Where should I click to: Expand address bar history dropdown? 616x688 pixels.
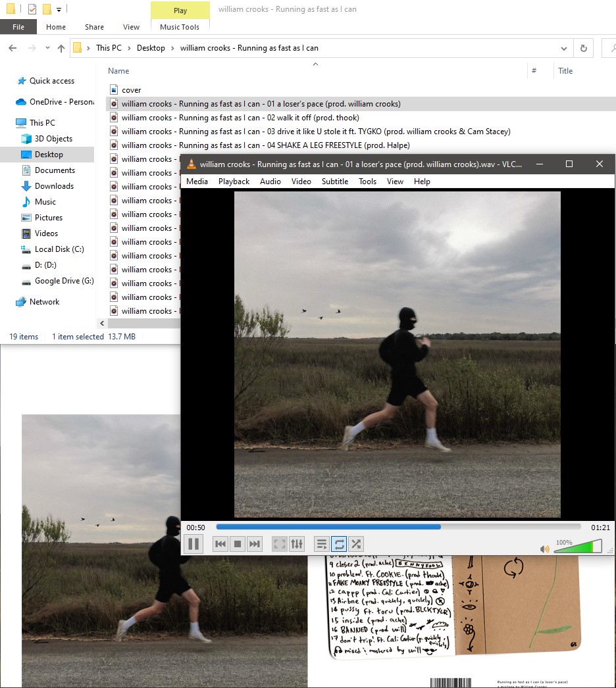tap(564, 48)
